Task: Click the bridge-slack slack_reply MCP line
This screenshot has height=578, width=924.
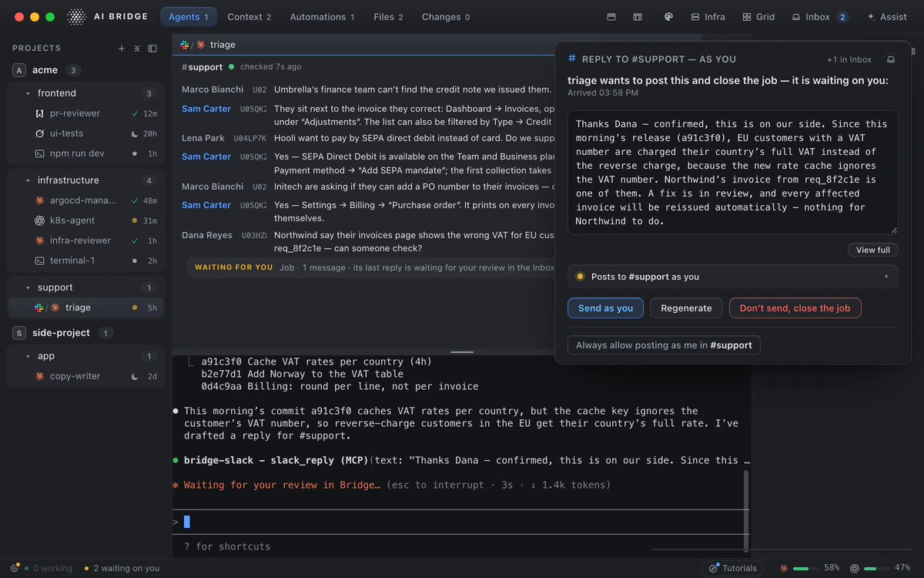Action: pos(461,460)
